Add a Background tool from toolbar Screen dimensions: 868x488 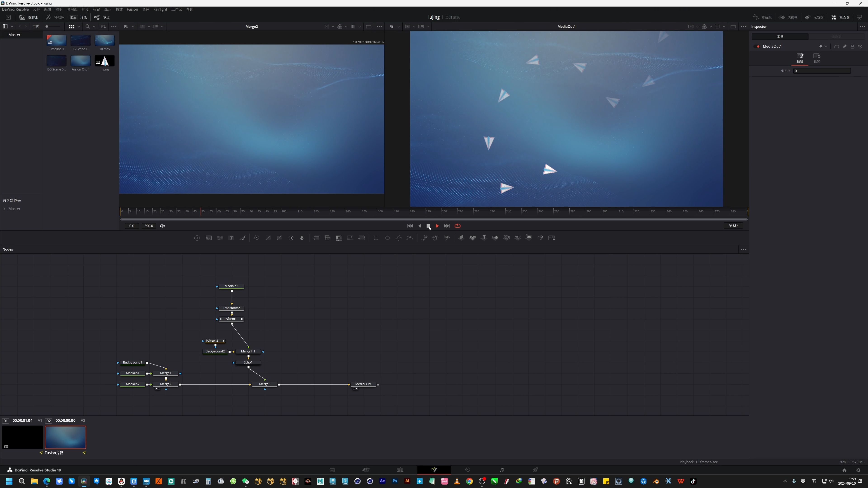tap(209, 238)
